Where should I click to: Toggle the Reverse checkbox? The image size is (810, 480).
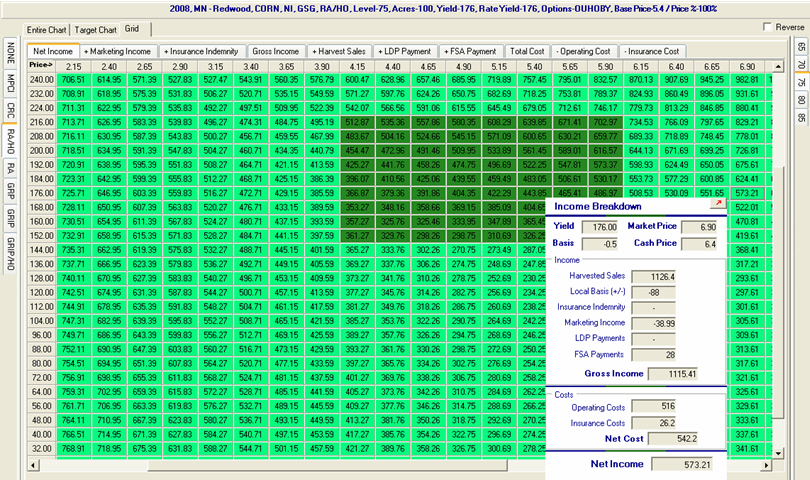click(768, 26)
